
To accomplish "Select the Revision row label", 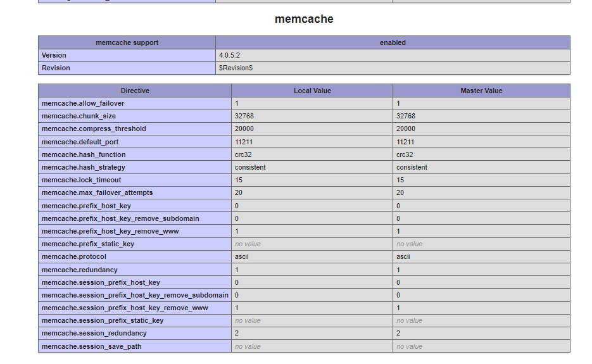I will (56, 68).
